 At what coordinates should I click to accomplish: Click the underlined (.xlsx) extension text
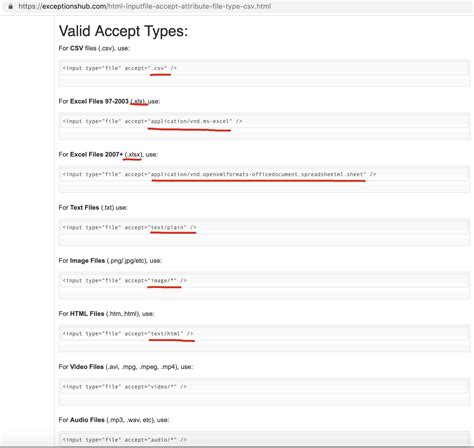point(134,154)
